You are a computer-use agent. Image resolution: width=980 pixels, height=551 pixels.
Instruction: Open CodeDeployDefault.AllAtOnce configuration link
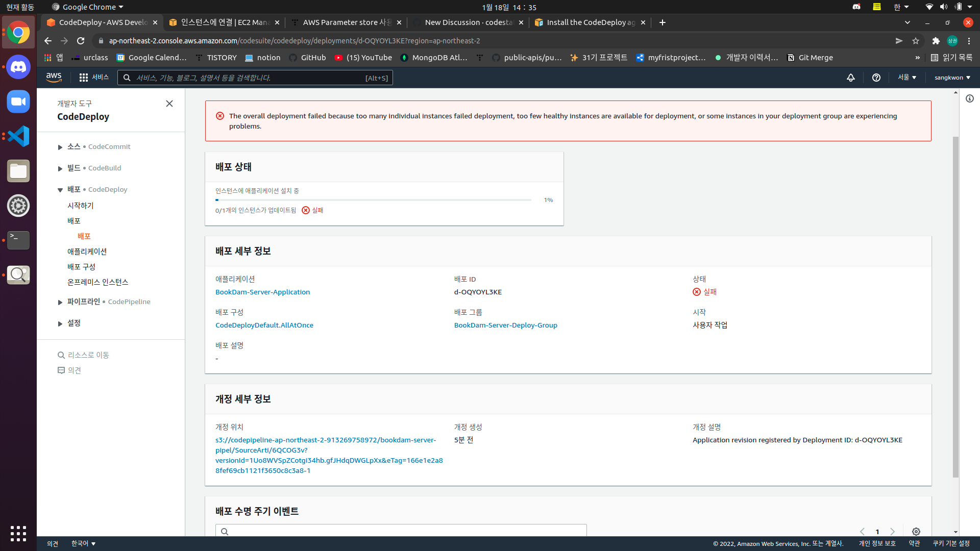(x=264, y=325)
